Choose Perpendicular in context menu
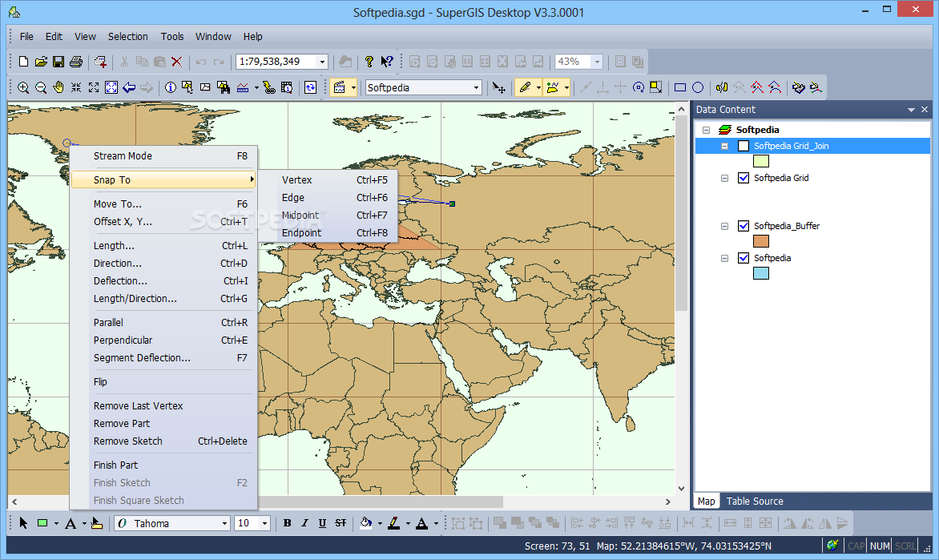This screenshot has width=939, height=560. click(163, 340)
